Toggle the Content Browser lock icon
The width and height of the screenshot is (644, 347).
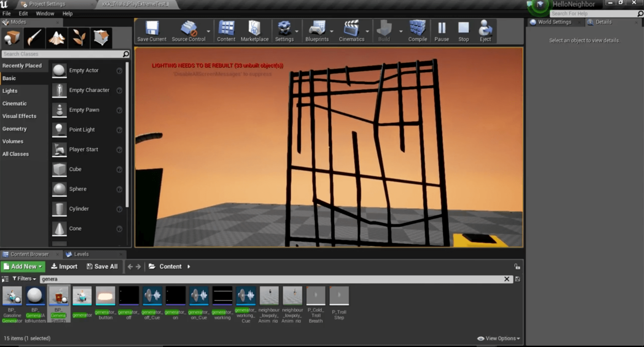click(x=517, y=267)
